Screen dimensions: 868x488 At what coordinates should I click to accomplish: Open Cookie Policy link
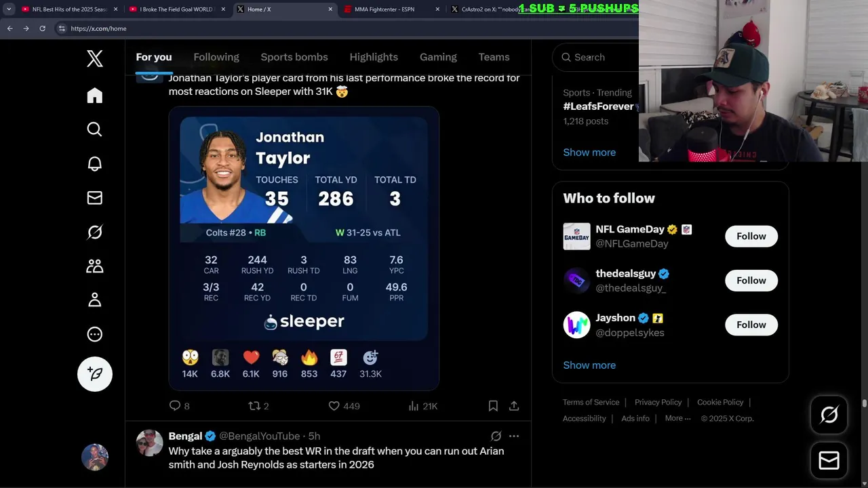720,402
